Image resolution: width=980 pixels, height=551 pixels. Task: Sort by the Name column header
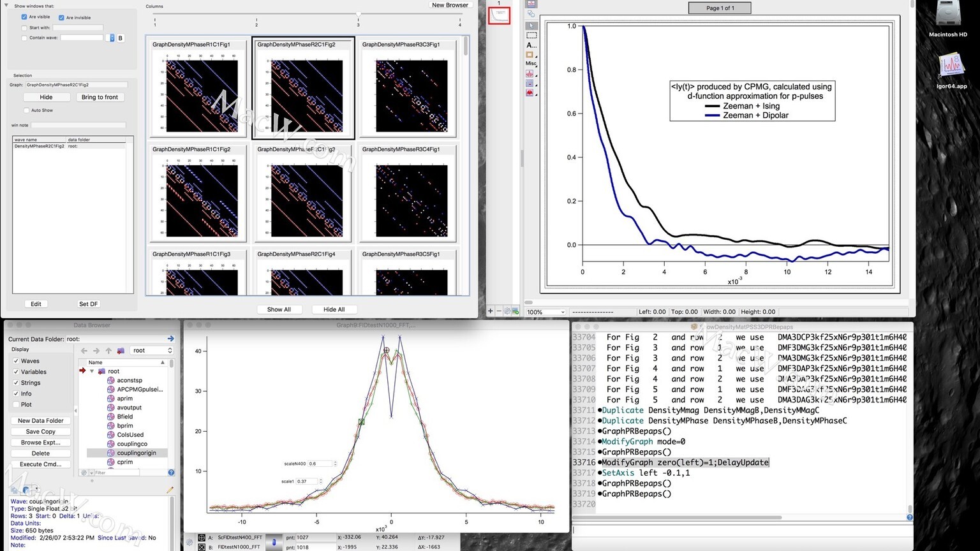126,362
